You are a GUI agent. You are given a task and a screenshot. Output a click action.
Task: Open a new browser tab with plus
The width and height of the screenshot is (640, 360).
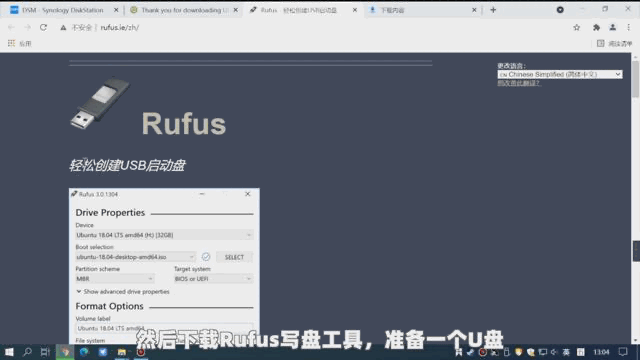[493, 10]
